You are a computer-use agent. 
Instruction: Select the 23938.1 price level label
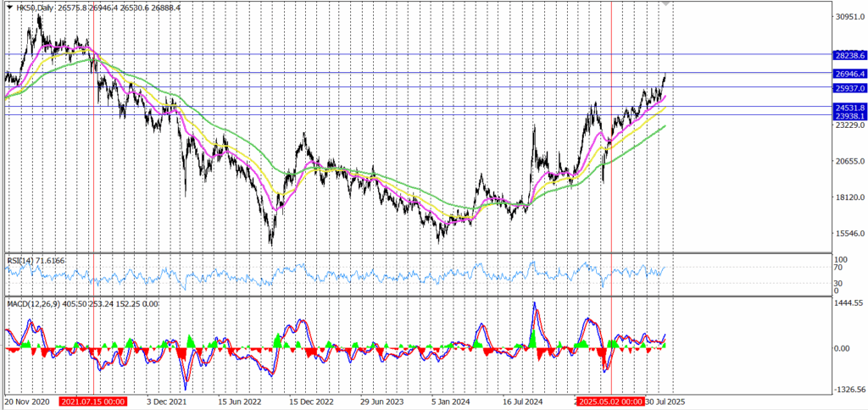pos(849,117)
